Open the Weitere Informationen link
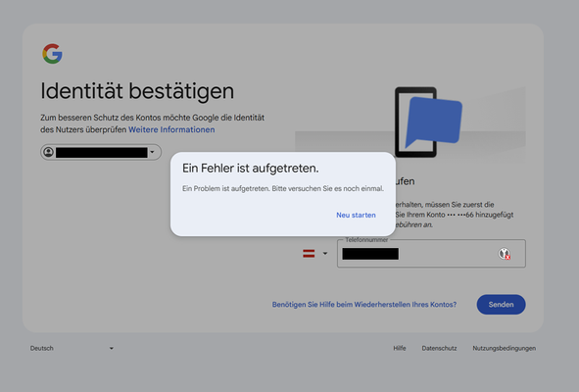579x392 pixels. [x=171, y=129]
